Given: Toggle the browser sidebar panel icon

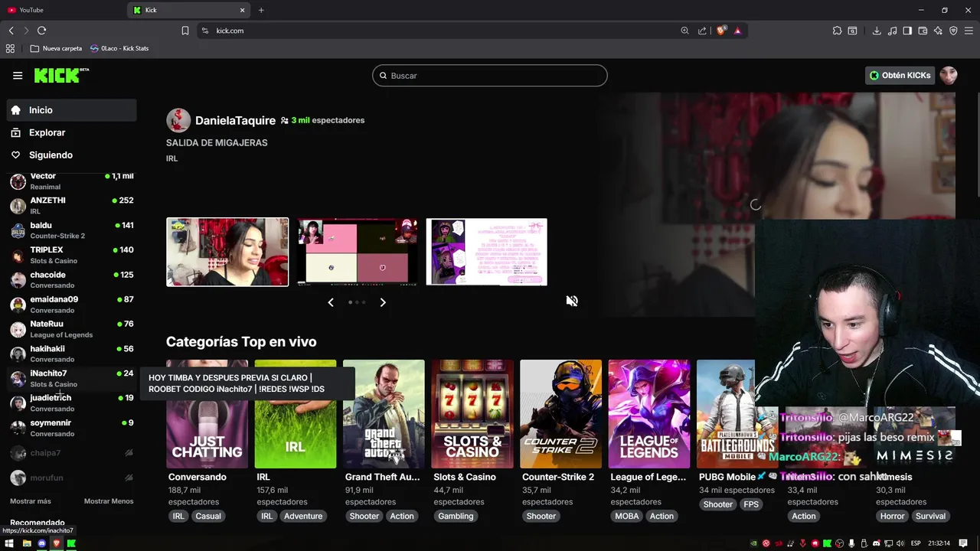Looking at the screenshot, I should point(907,31).
